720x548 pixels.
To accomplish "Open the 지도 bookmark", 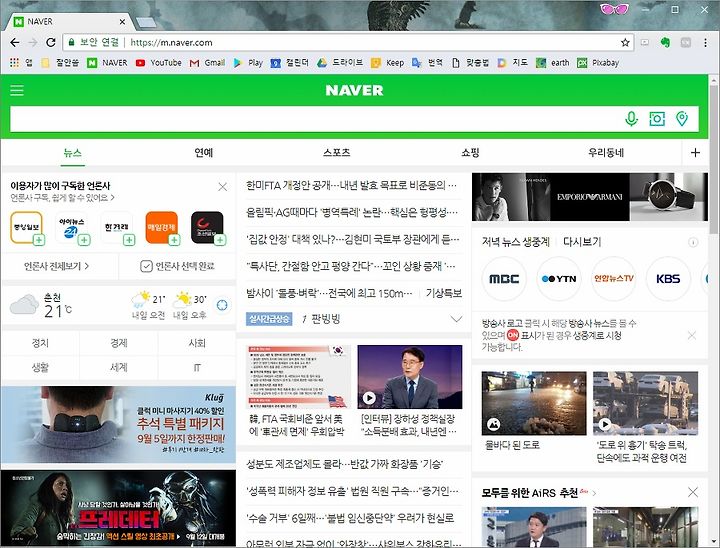I will point(512,62).
